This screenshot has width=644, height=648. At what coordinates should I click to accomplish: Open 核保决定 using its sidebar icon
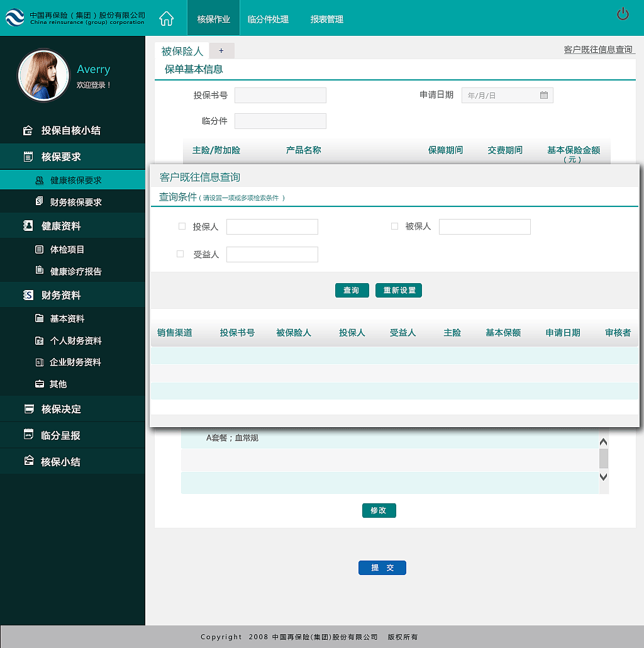point(28,409)
